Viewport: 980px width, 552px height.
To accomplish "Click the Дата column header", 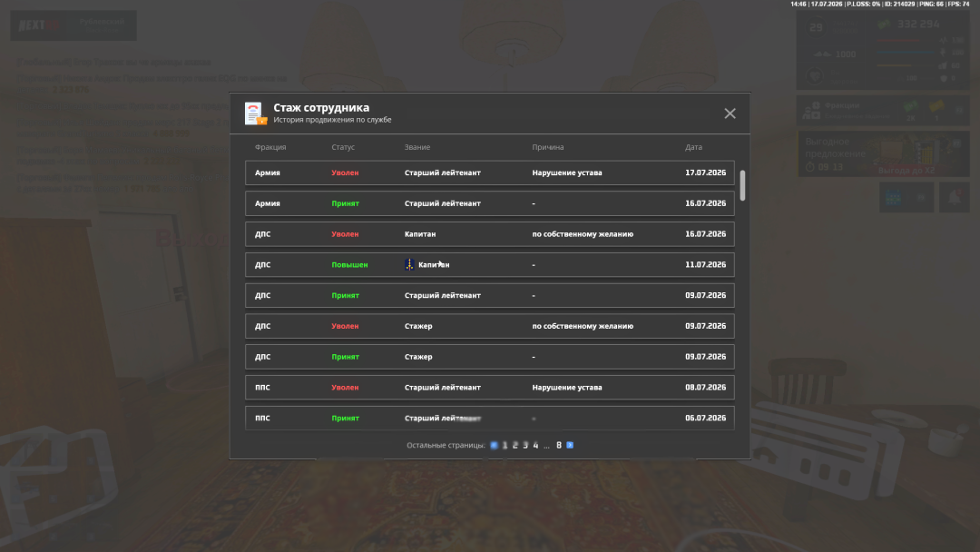I will [x=693, y=147].
